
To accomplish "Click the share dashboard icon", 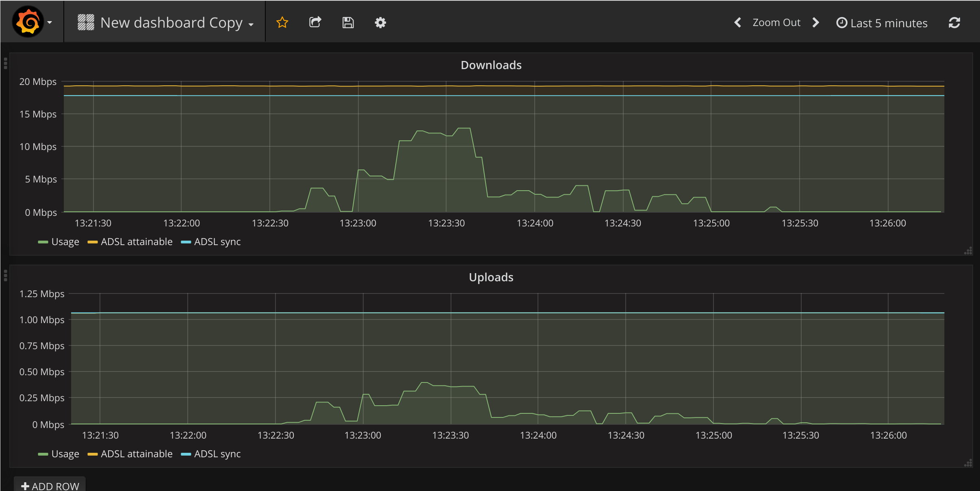I will [315, 22].
